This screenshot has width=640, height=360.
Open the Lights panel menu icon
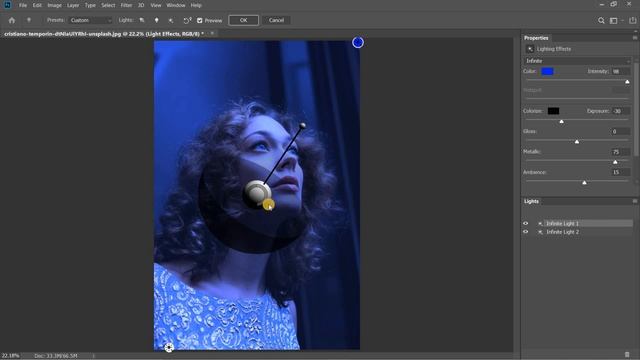(635, 201)
